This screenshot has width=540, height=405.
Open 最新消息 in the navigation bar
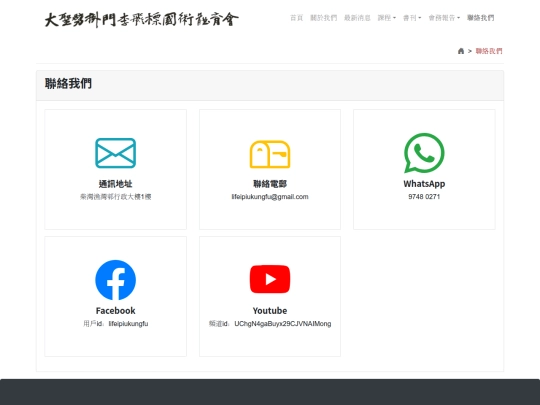[357, 18]
